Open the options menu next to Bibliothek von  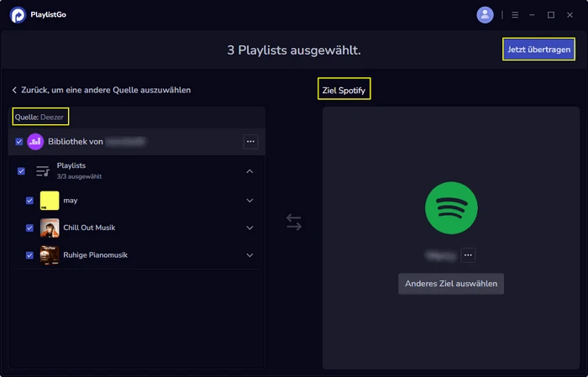click(250, 142)
